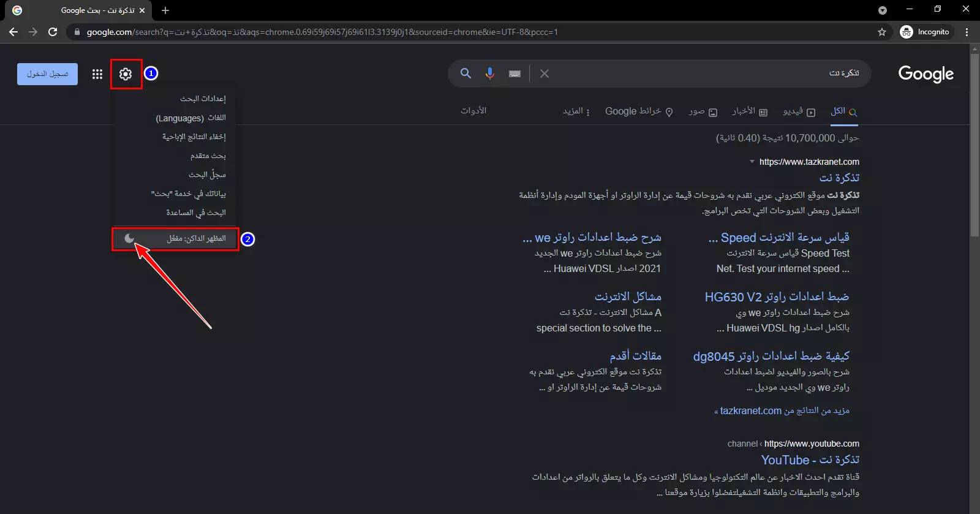The image size is (980, 514).
Task: Click the vertical page scrollbar thumb
Action: pyautogui.click(x=974, y=145)
